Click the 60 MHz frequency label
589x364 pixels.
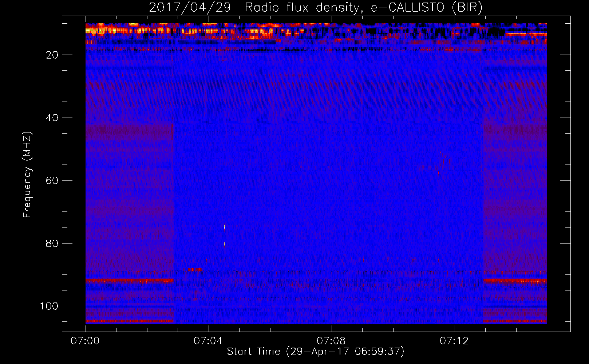(52, 181)
